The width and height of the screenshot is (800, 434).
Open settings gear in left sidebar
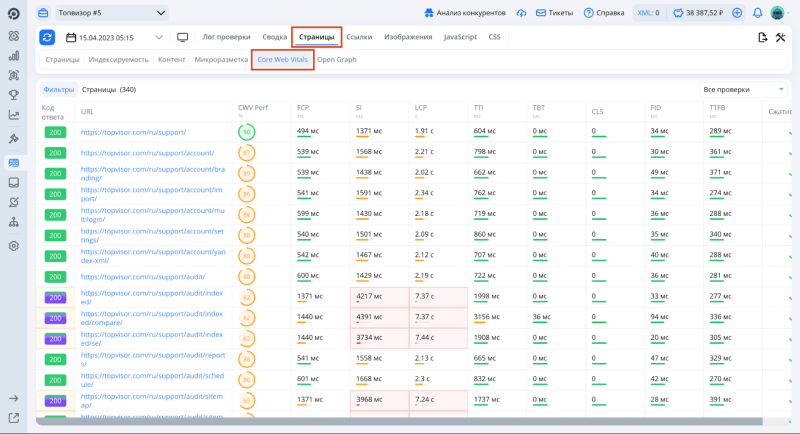(x=14, y=246)
